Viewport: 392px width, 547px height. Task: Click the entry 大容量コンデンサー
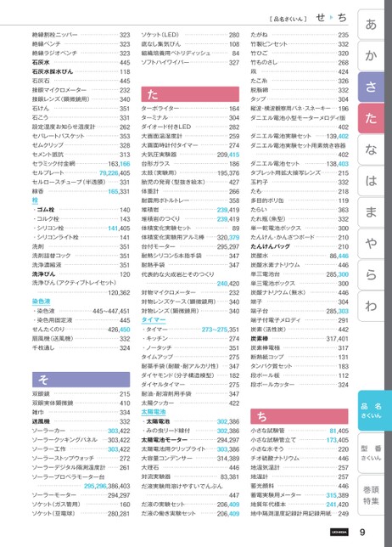pyautogui.click(x=166, y=458)
